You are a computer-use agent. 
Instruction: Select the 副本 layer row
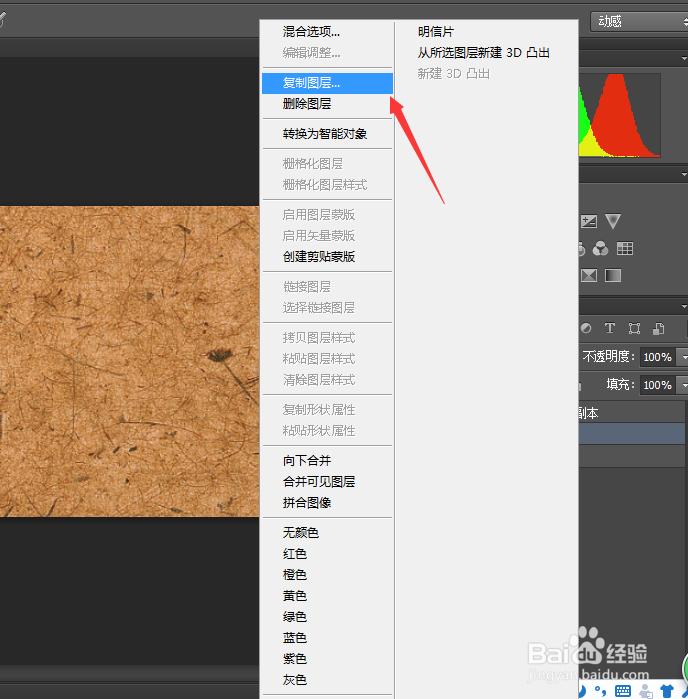tap(632, 413)
